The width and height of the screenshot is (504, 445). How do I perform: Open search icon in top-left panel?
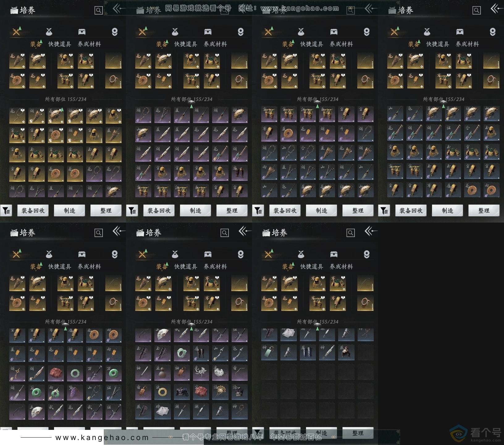99,11
